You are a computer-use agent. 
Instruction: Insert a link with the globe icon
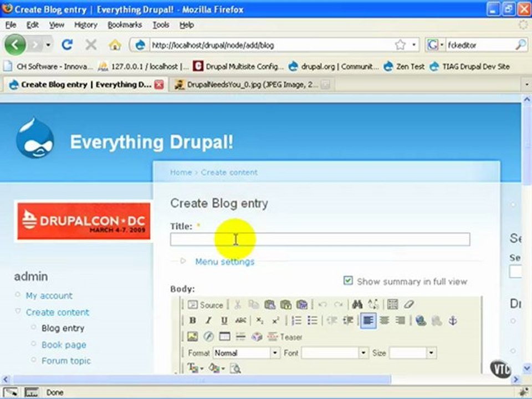421,321
